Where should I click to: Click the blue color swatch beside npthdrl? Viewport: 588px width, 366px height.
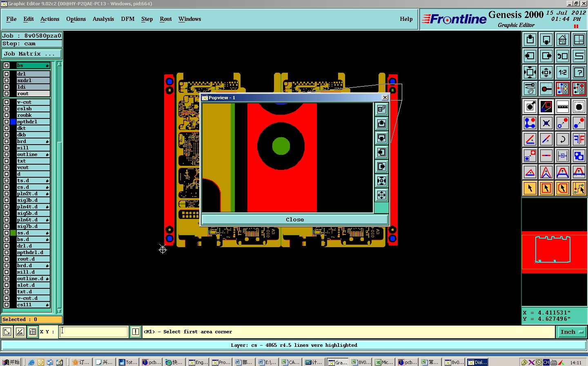(x=13, y=122)
